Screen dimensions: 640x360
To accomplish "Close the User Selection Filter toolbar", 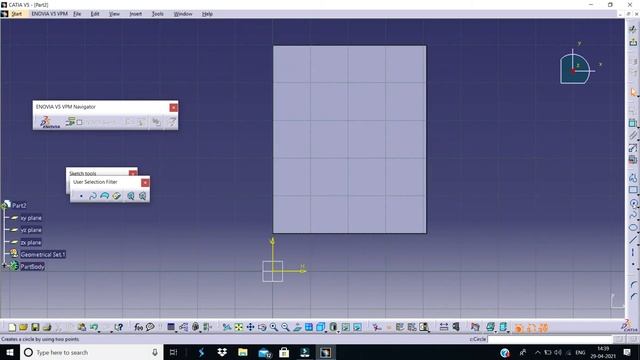I will [x=145, y=182].
